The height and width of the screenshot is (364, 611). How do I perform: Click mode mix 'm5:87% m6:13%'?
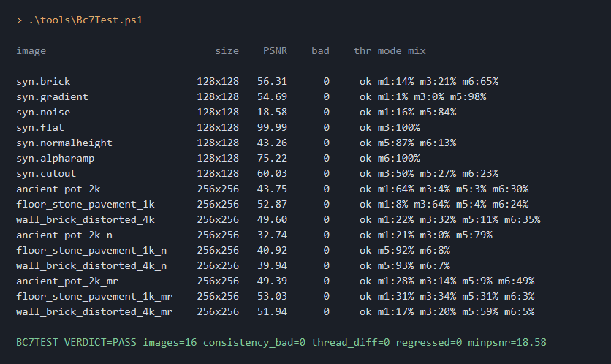pos(417,143)
